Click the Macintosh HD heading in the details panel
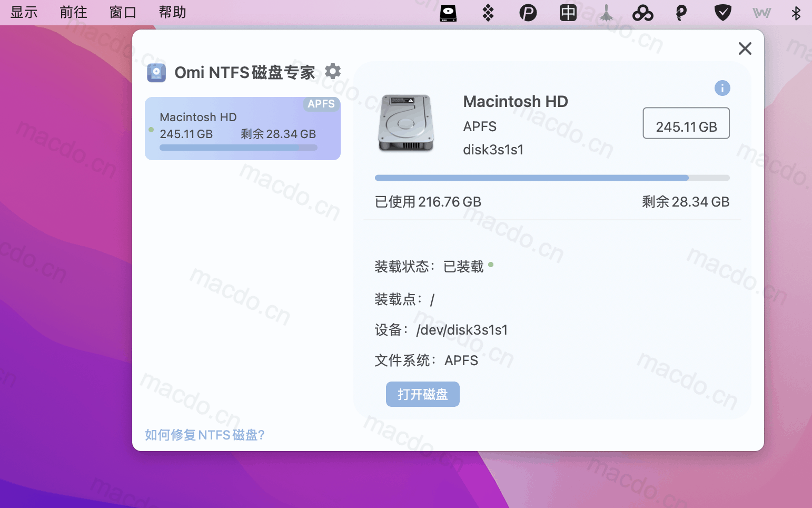812x508 pixels. [516, 101]
